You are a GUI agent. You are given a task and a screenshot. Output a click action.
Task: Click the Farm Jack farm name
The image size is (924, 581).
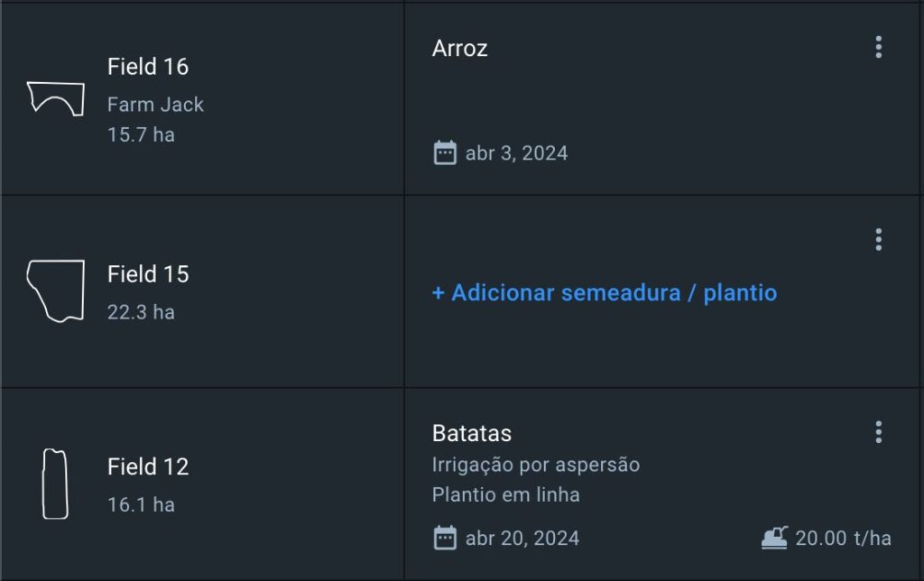(x=155, y=105)
